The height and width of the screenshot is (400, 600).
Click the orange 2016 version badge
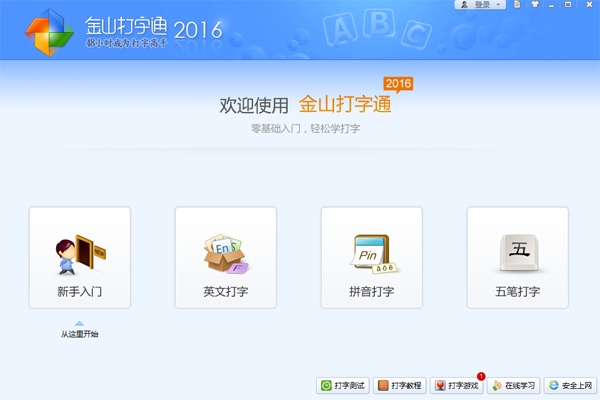[398, 84]
